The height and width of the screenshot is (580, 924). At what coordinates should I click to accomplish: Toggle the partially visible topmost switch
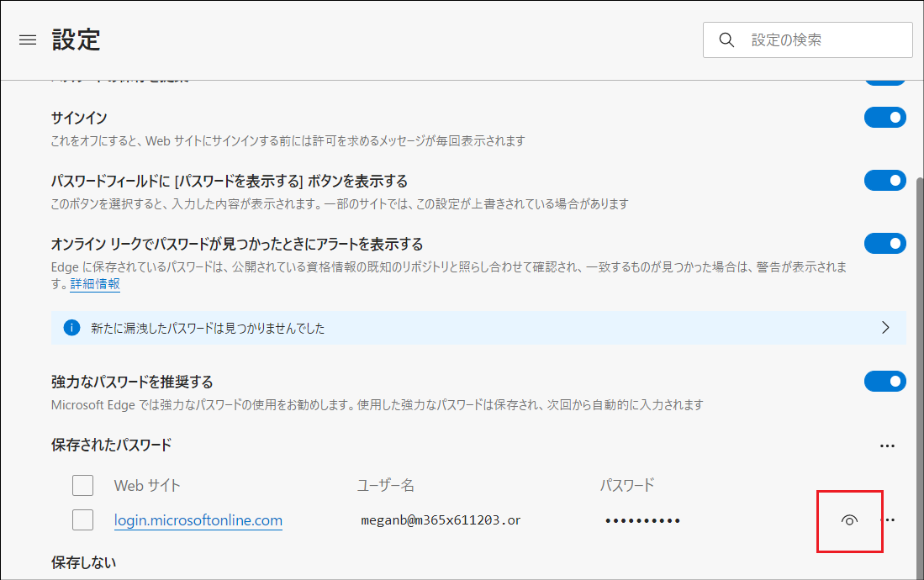[x=885, y=82]
